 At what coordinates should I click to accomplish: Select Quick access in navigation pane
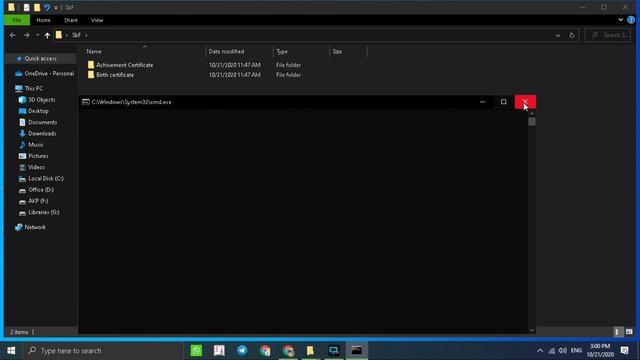(x=40, y=59)
